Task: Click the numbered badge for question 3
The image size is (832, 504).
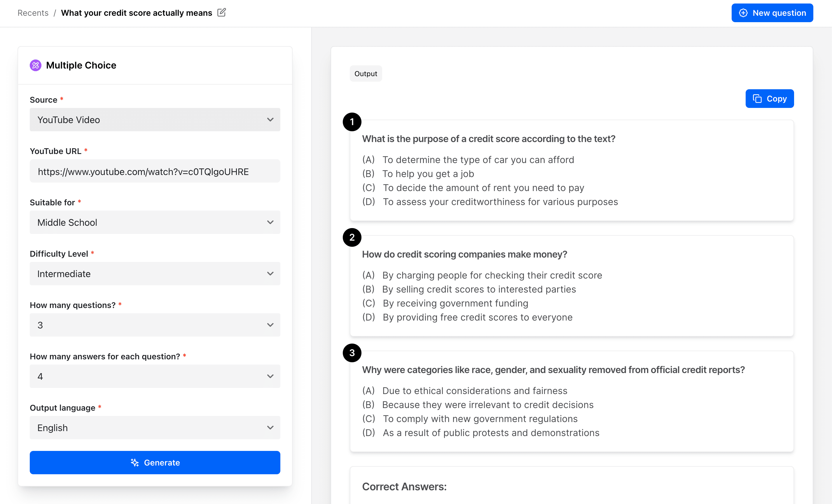Action: pyautogui.click(x=352, y=353)
